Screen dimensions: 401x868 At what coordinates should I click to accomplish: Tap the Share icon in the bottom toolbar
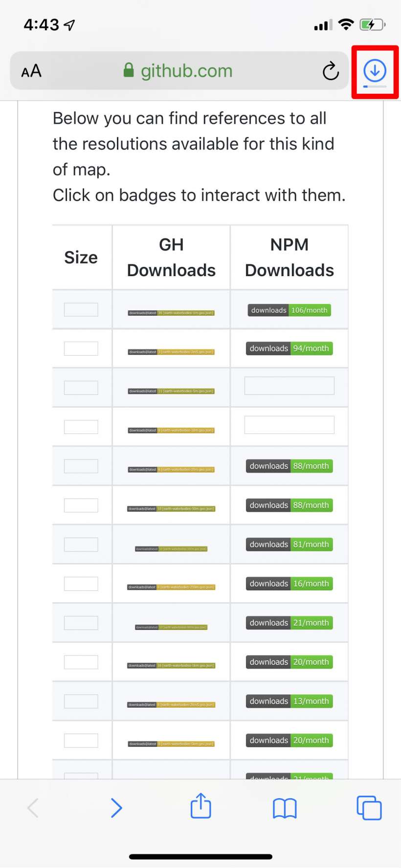pos(200,806)
